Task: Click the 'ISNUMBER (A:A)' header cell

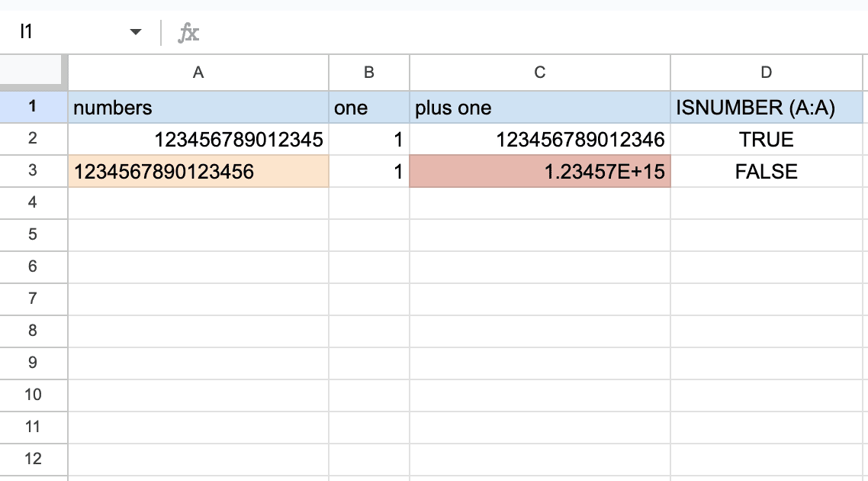Action: tap(767, 108)
